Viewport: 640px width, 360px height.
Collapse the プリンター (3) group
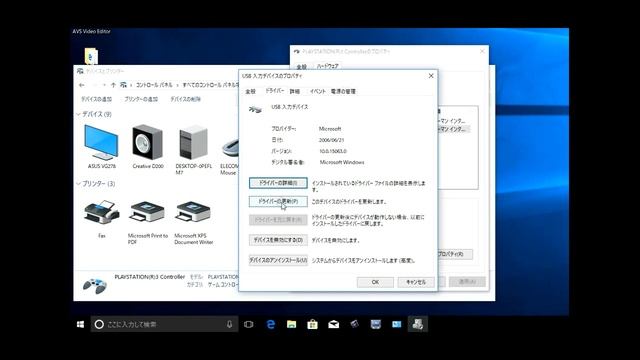click(x=78, y=184)
